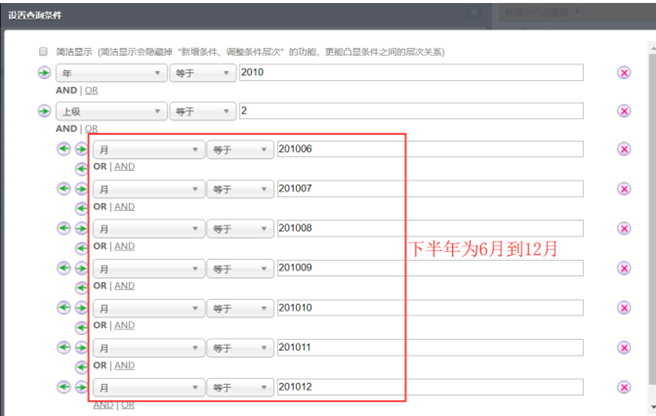Screen dimensions: 656x416
Task: Click the value field containing 2010
Action: [411, 72]
